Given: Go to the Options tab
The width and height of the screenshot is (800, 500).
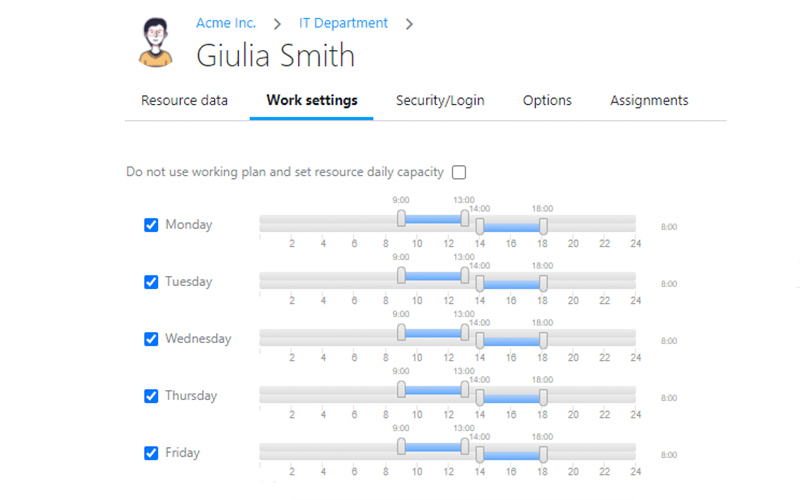Looking at the screenshot, I should click(547, 100).
